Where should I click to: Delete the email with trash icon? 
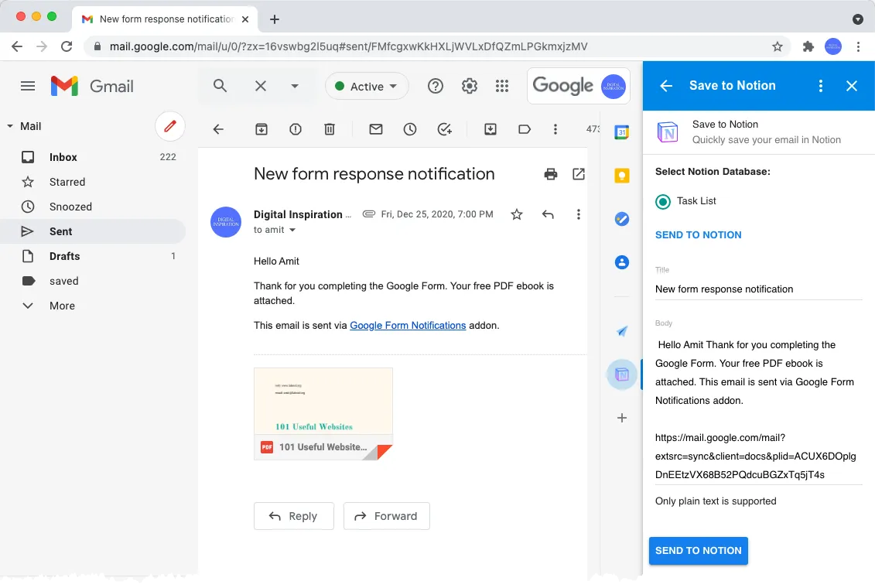point(329,129)
